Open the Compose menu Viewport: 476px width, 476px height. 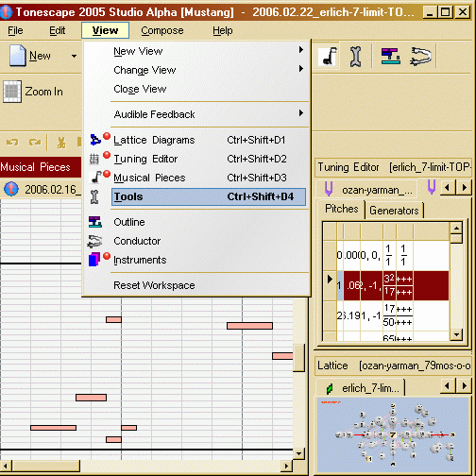click(161, 30)
